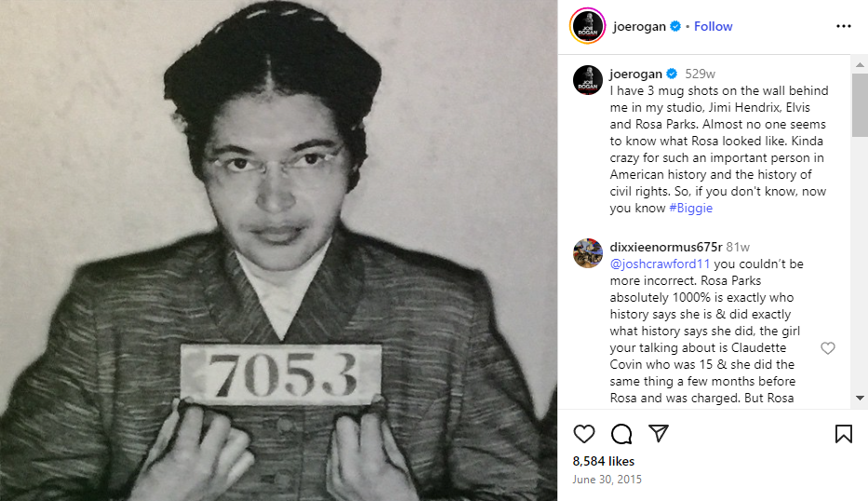Open dixxieenormus675r's profile avatar
868x501 pixels.
(x=587, y=253)
